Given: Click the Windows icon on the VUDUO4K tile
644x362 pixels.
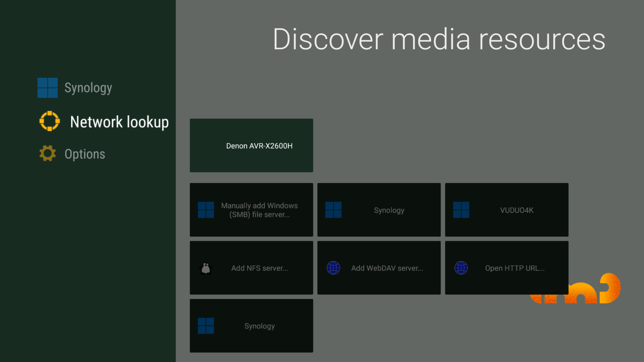Looking at the screenshot, I should coord(461,210).
